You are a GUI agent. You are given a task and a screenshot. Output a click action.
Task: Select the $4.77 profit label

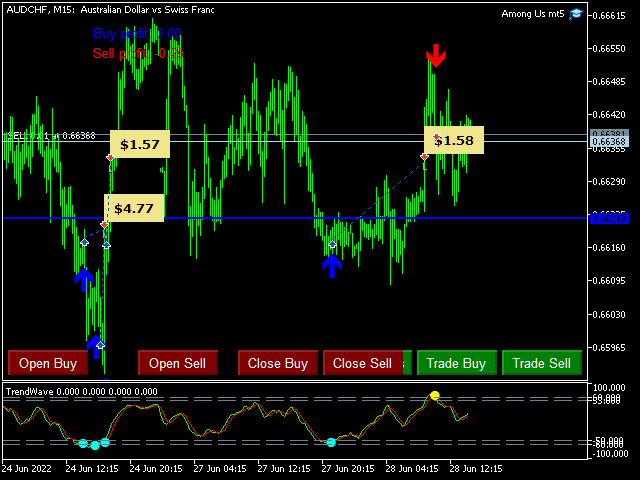pyautogui.click(x=133, y=209)
